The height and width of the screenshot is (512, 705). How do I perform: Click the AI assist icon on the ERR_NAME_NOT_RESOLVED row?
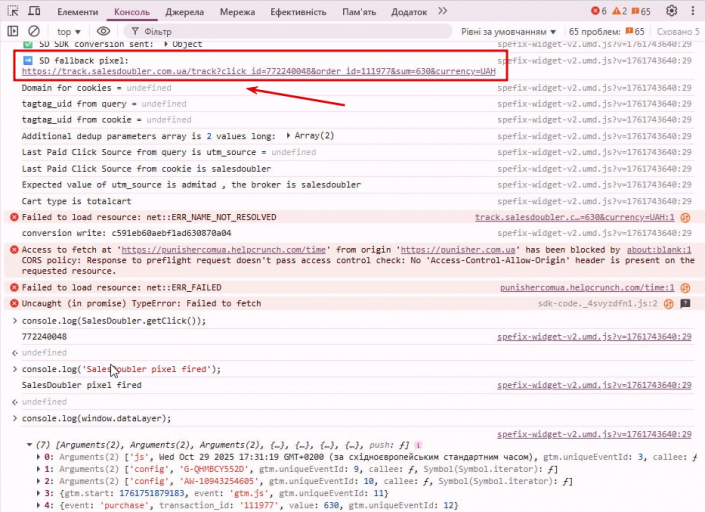(685, 218)
